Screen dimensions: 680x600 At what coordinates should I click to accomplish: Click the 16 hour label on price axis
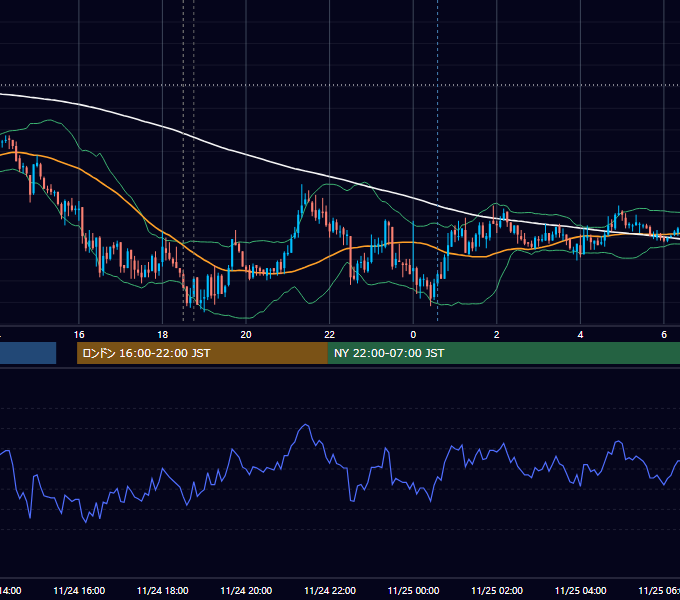point(79,335)
